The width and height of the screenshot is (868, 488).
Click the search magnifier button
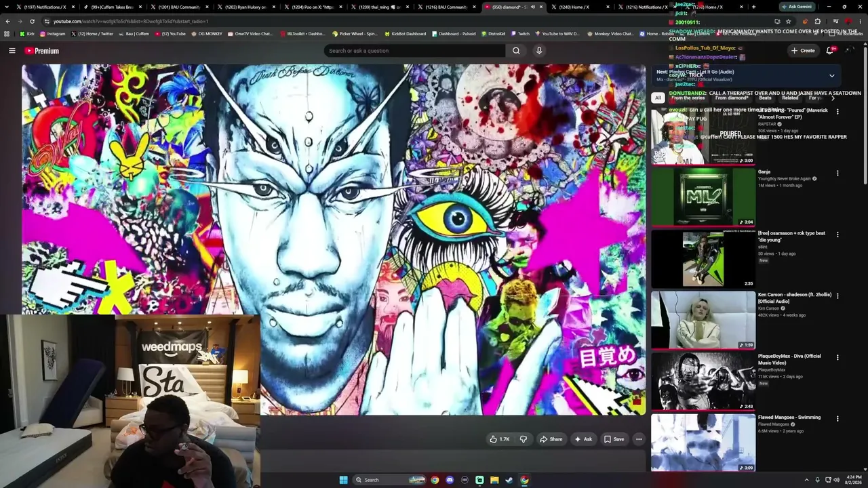[x=516, y=51]
